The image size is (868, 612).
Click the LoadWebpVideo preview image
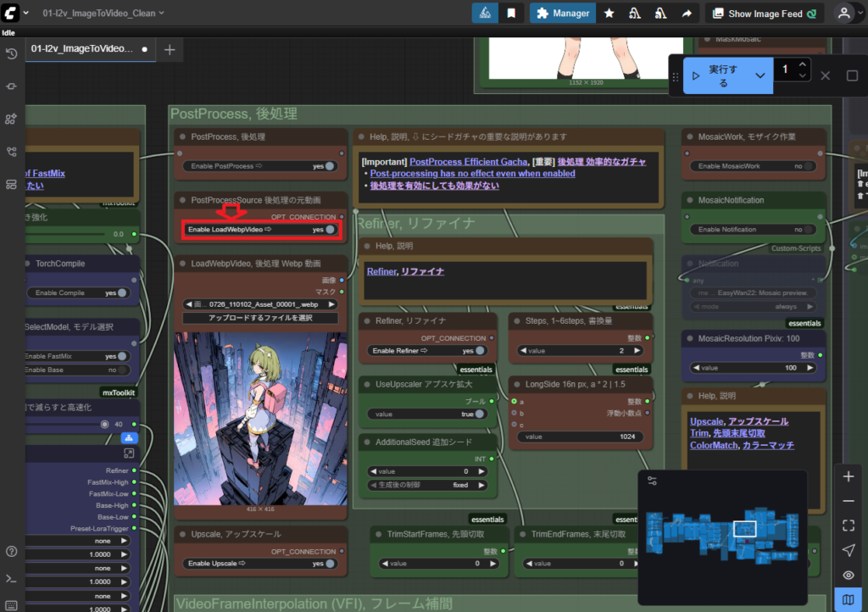coord(260,419)
